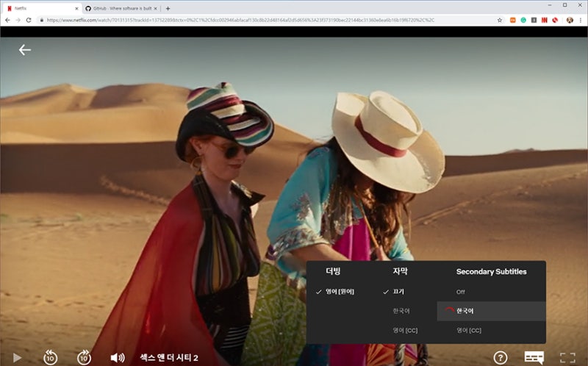Turn Secondary Subtitles Off
Screen dimensions: 588x366
point(461,292)
